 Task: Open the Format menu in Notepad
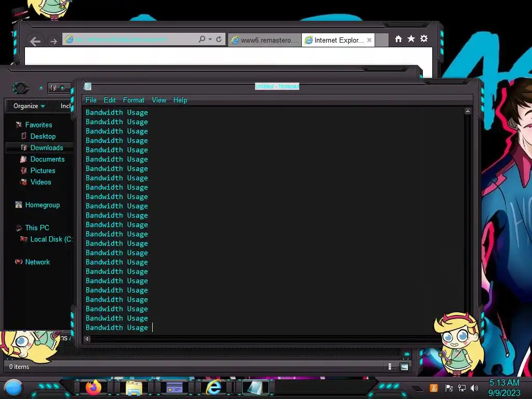pyautogui.click(x=134, y=100)
